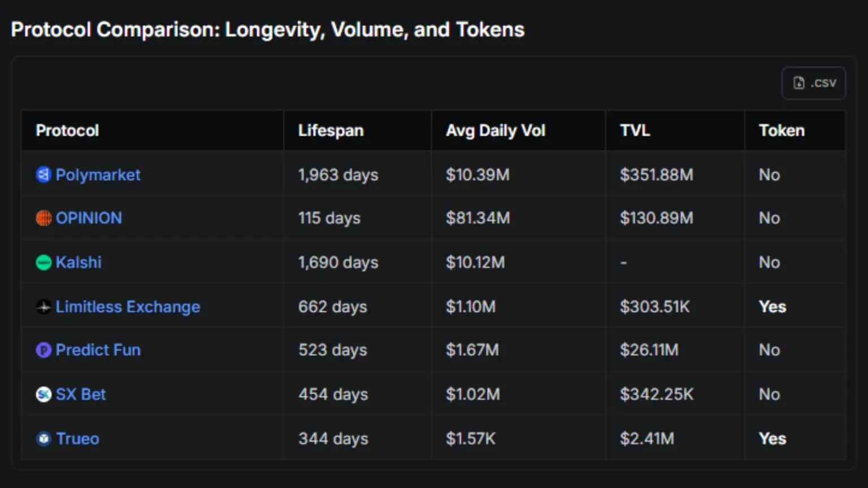Image resolution: width=868 pixels, height=488 pixels.
Task: Click the green Kalshi logo icon
Action: pyautogui.click(x=44, y=263)
